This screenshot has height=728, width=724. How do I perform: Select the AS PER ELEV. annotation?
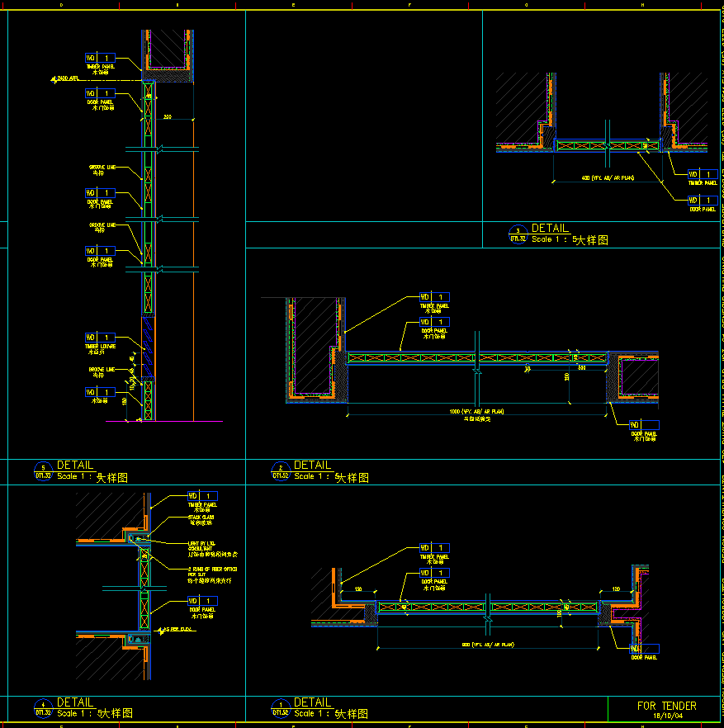click(176, 629)
